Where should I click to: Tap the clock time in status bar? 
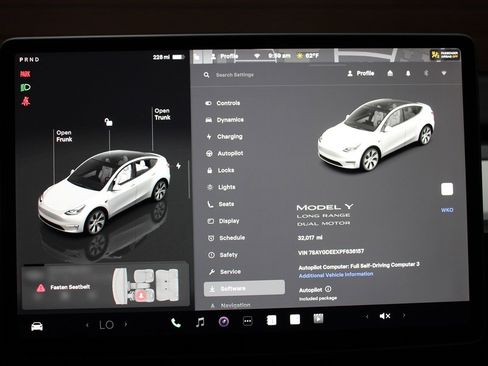279,56
